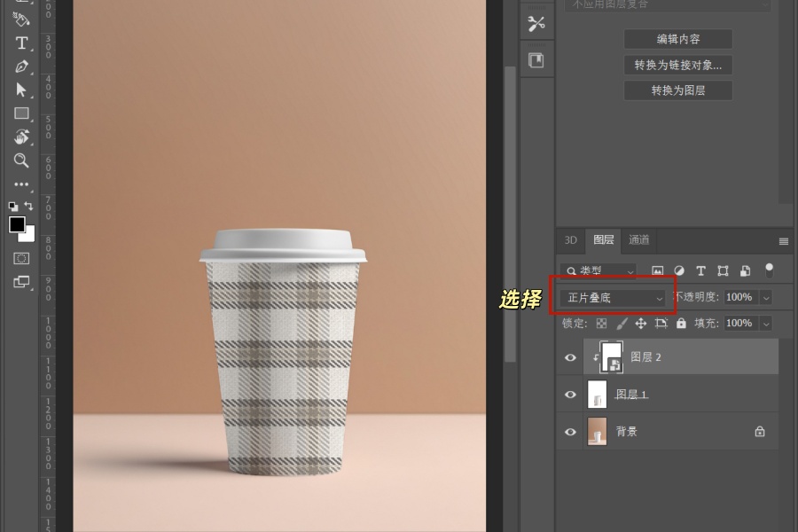The height and width of the screenshot is (532, 798).
Task: Toggle Quick Mask mode
Action: click(x=21, y=259)
